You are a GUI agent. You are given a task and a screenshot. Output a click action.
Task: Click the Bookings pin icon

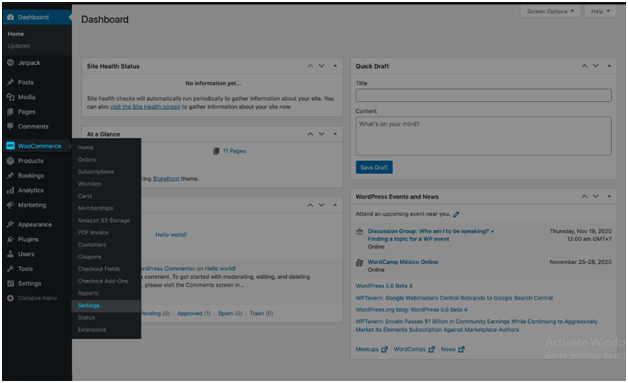[10, 175]
